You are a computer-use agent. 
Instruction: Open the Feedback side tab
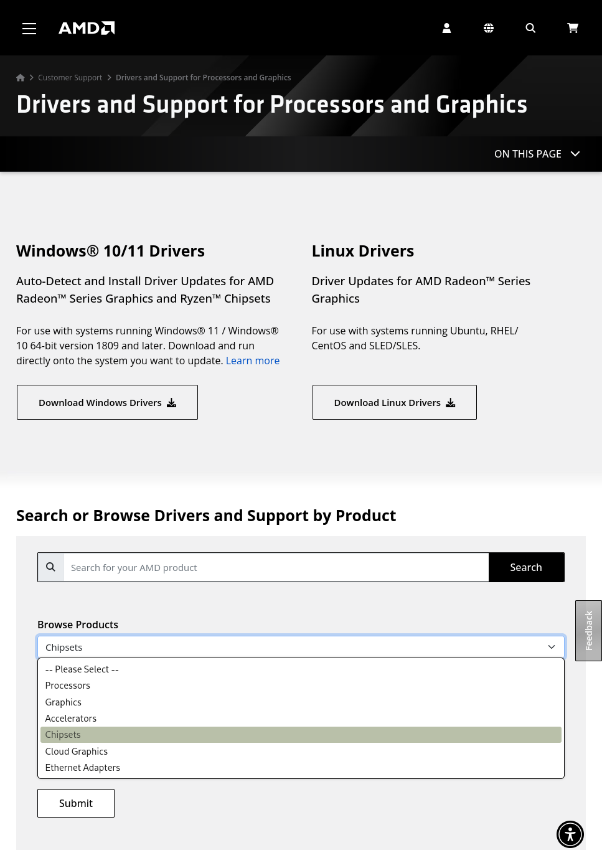coord(588,630)
